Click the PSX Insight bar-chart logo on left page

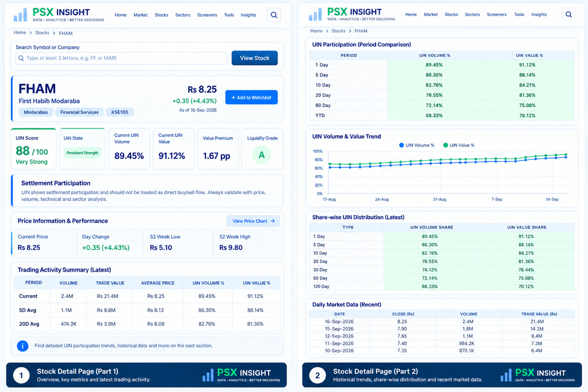tap(20, 15)
